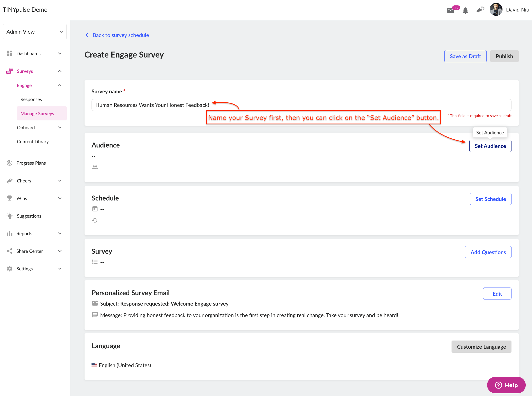532x396 pixels.
Task: Expand the Share Center menu chevron
Action: pos(60,251)
